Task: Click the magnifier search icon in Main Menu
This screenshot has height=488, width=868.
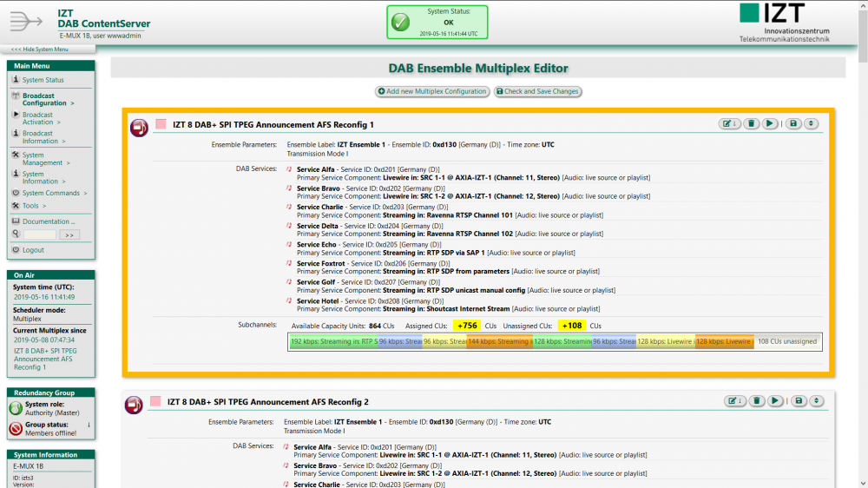Action: [x=16, y=234]
